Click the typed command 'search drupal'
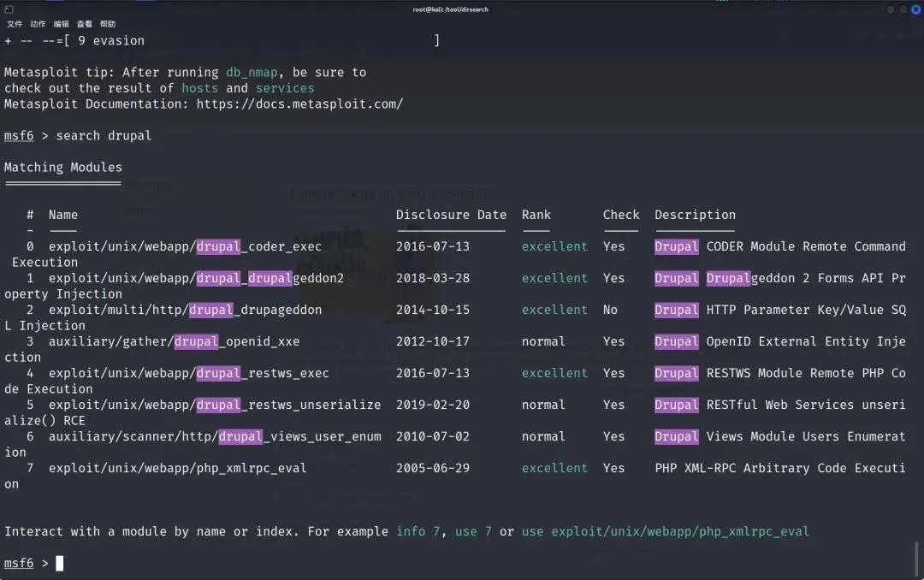The width and height of the screenshot is (924, 580). [x=104, y=135]
